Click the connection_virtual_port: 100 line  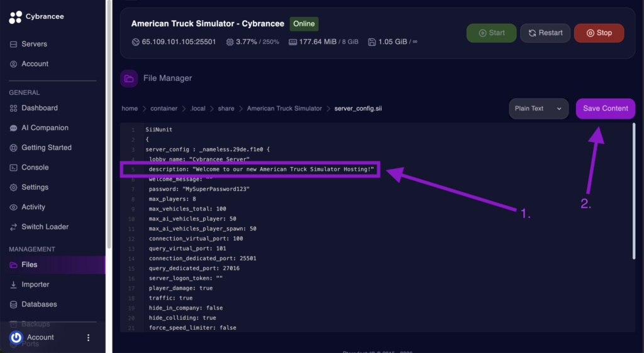coord(196,238)
